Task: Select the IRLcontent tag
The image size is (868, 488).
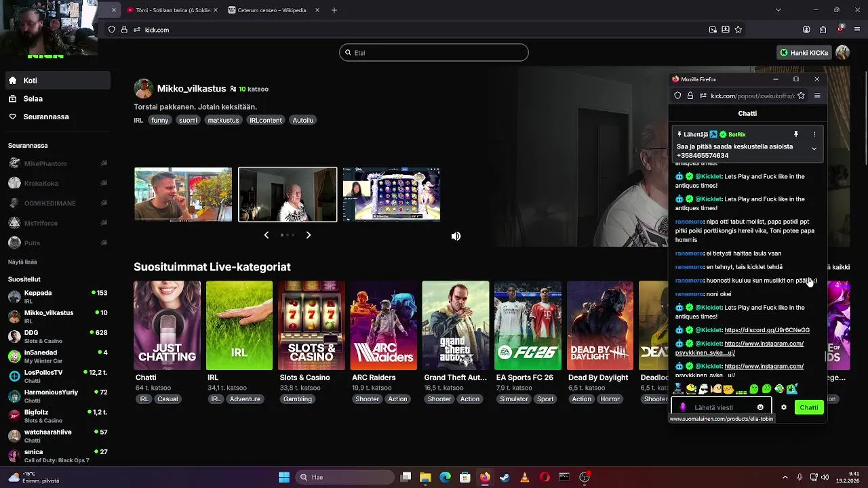Action: (266, 120)
